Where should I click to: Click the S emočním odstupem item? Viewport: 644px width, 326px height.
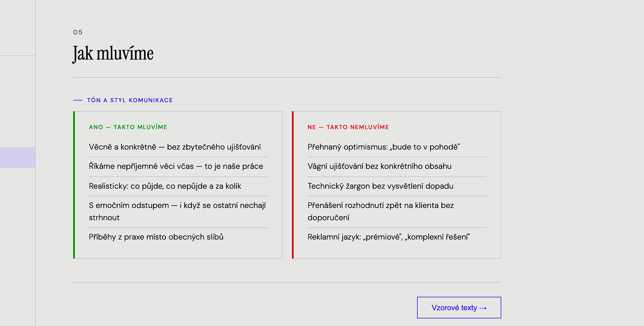177,211
